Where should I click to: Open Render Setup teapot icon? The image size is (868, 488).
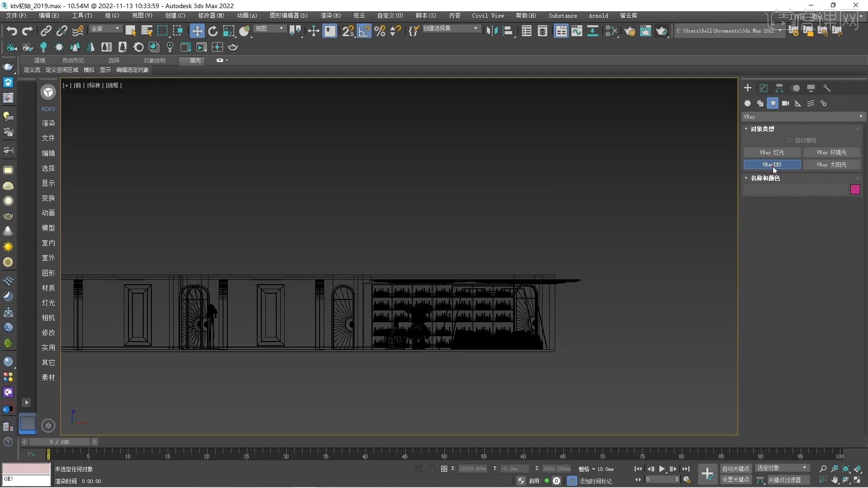(629, 31)
